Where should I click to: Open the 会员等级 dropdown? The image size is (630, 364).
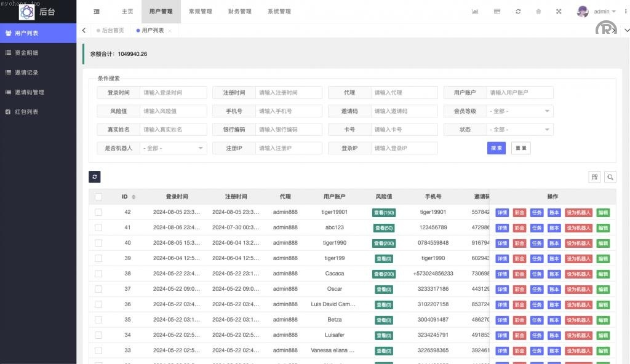520,111
